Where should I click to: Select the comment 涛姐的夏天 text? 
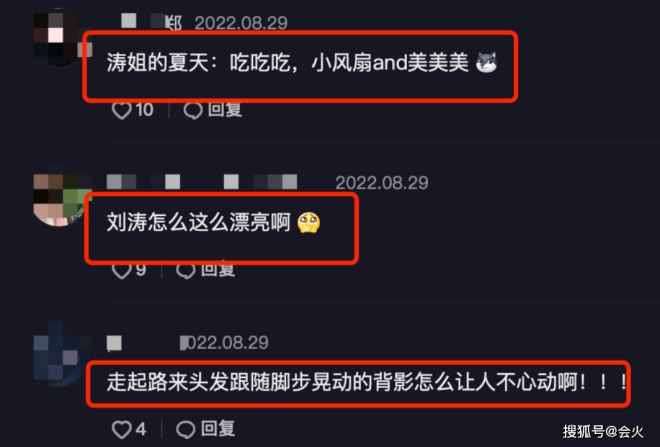302,63
